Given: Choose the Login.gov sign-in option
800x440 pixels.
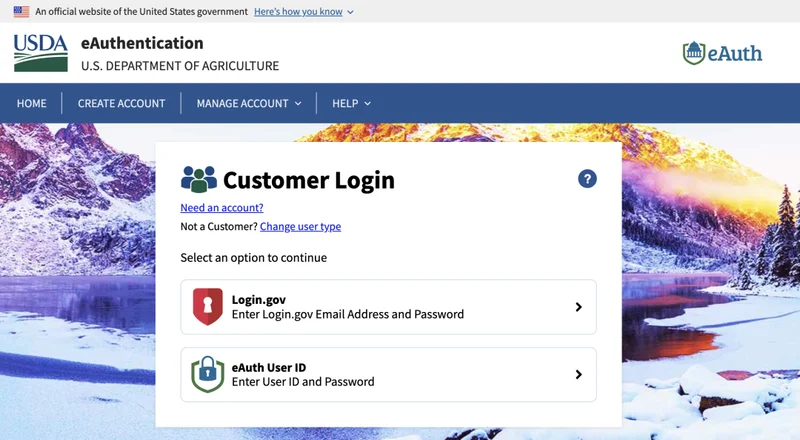Looking at the screenshot, I should [388, 307].
